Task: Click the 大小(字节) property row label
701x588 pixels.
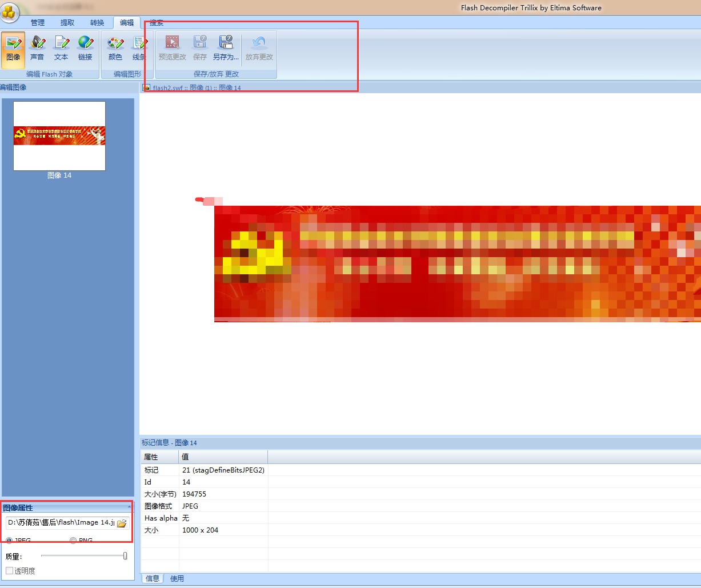Action: (159, 494)
